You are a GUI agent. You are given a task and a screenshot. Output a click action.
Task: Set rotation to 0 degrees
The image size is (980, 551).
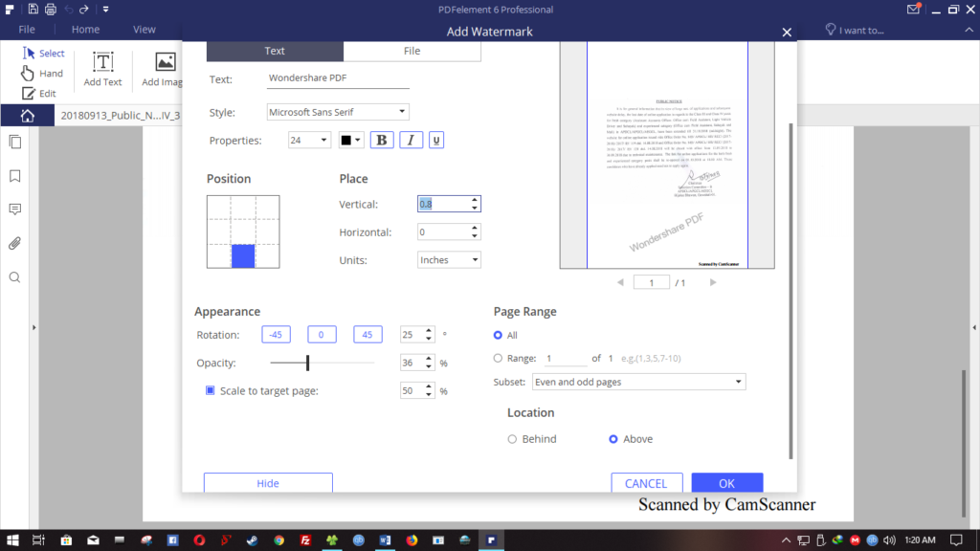[322, 334]
